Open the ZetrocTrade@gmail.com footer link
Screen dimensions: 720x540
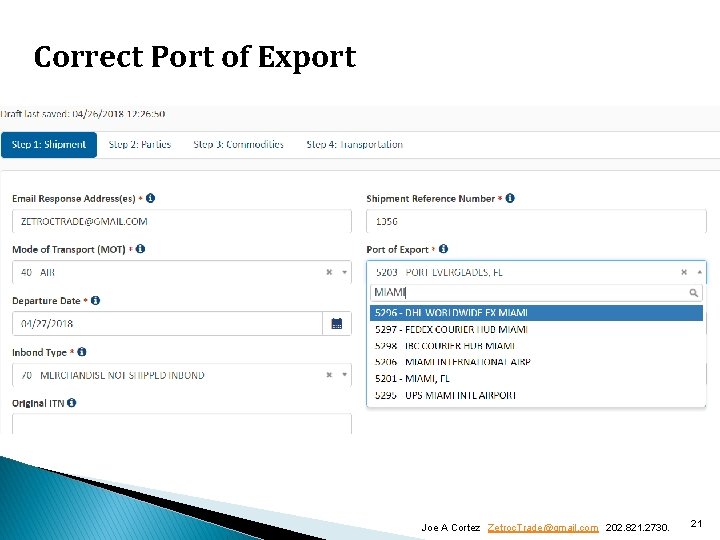coord(543,528)
